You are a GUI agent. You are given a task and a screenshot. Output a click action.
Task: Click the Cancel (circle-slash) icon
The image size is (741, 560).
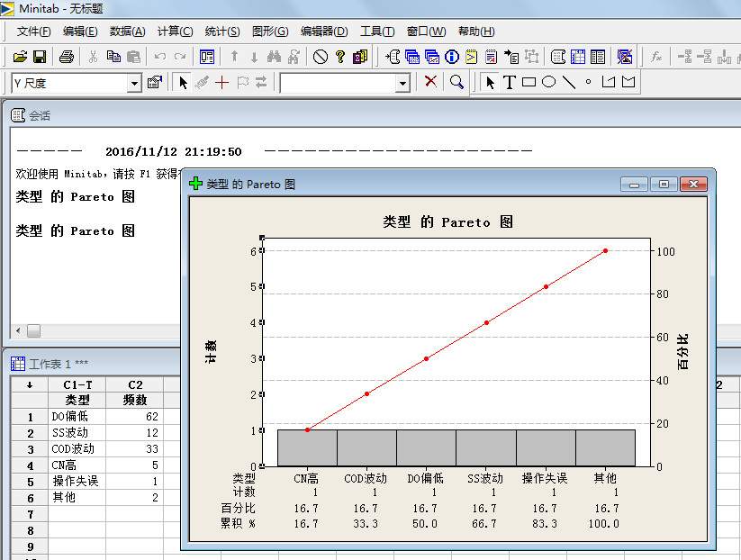[321, 58]
